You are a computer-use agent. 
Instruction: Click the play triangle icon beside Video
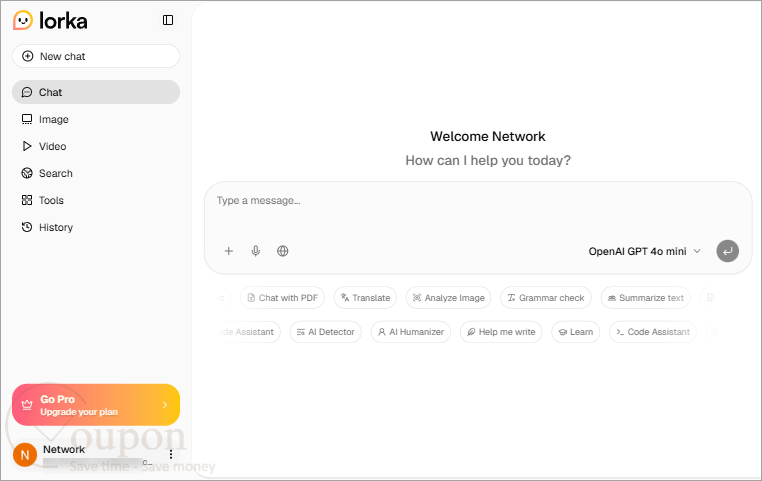[x=27, y=146]
